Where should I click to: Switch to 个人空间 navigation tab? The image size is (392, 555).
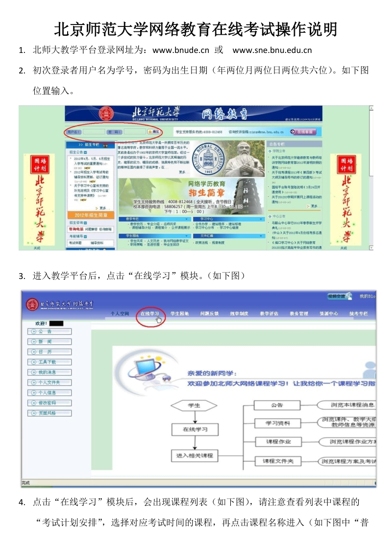coord(120,314)
